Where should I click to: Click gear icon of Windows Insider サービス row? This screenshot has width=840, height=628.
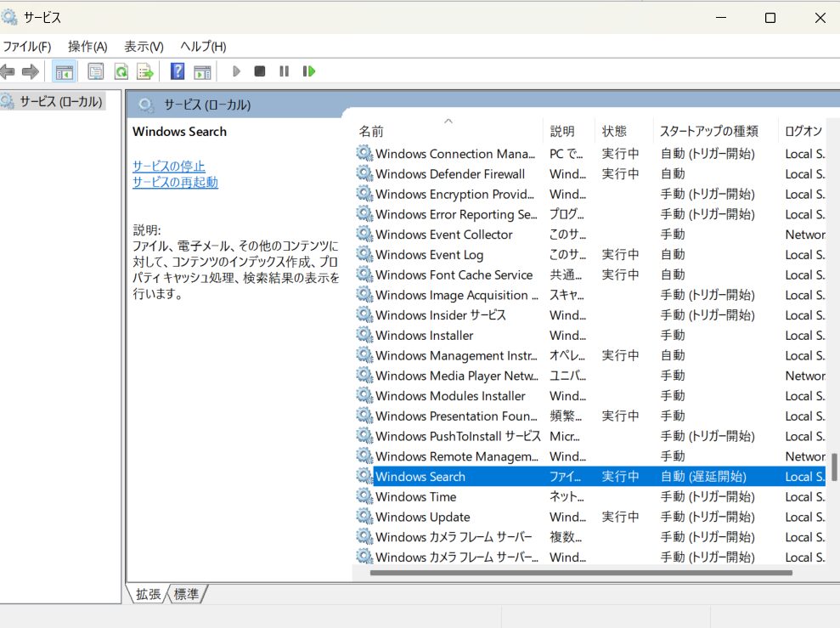(x=365, y=314)
